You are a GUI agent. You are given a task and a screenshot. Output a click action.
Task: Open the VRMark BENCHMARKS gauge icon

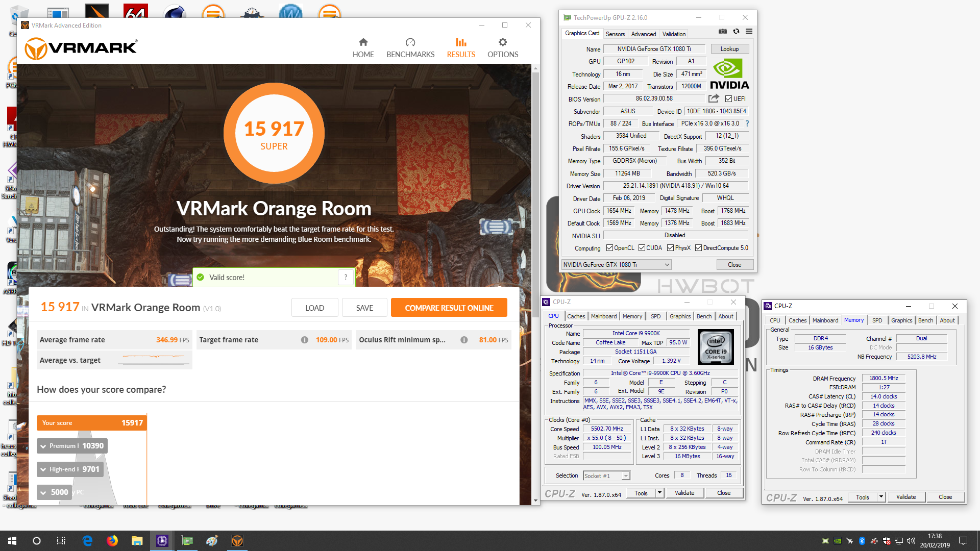(410, 42)
